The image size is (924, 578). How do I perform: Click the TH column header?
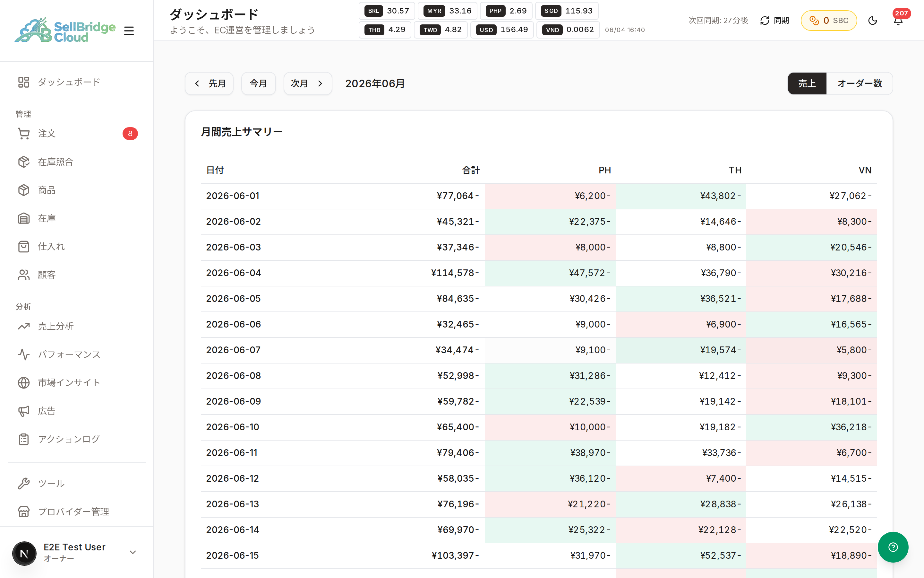tap(735, 170)
